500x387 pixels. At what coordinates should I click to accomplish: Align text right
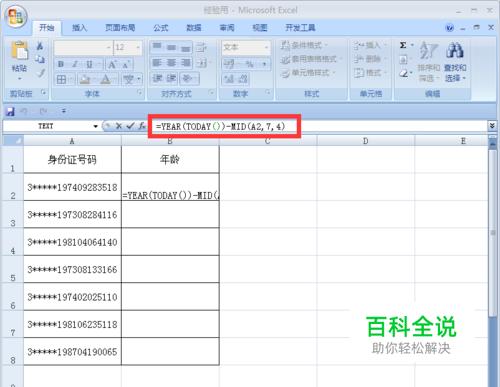pos(185,63)
